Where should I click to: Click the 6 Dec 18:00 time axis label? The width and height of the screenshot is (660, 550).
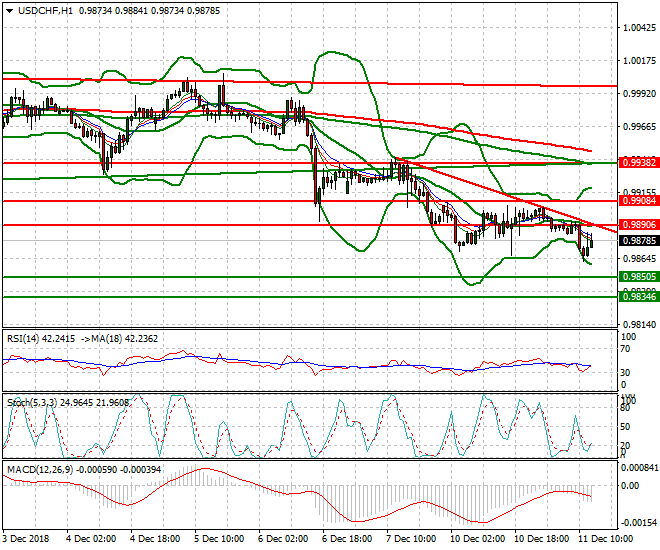tap(346, 539)
